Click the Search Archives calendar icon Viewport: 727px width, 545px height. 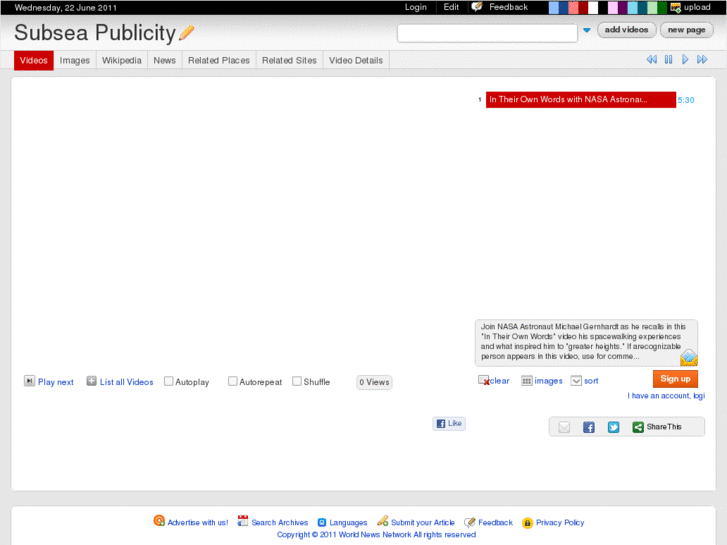[x=242, y=521]
